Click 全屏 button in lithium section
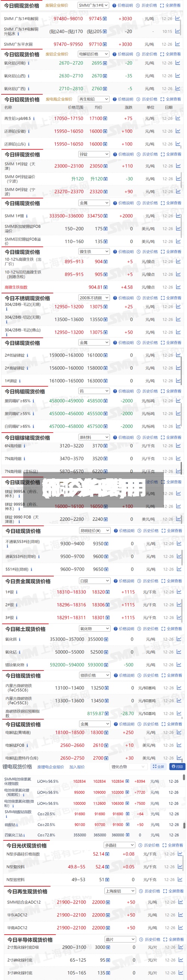Screen dimensions: 187x980 tap(159, 767)
